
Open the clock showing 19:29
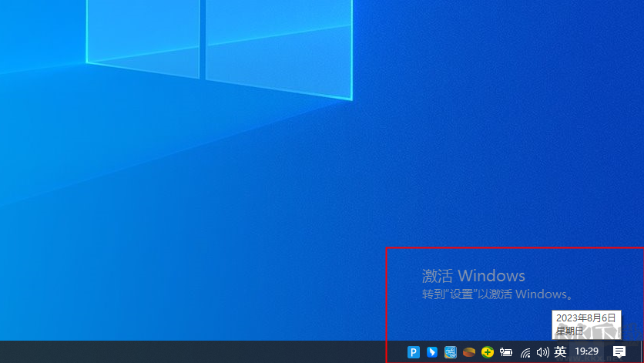point(586,351)
